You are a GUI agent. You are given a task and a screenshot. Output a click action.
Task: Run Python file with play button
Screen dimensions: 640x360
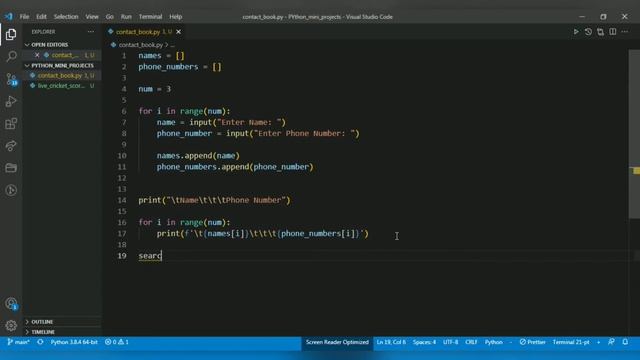[x=576, y=31]
